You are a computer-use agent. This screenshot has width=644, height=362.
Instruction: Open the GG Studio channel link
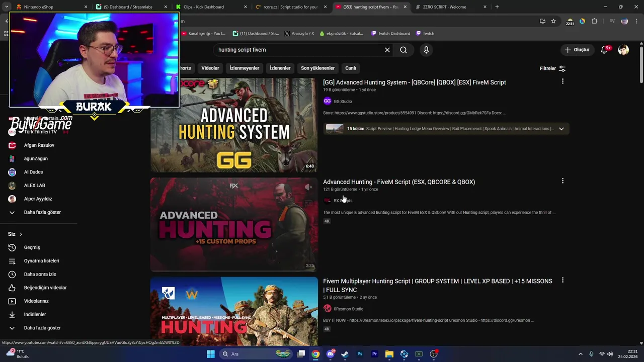[343, 102]
